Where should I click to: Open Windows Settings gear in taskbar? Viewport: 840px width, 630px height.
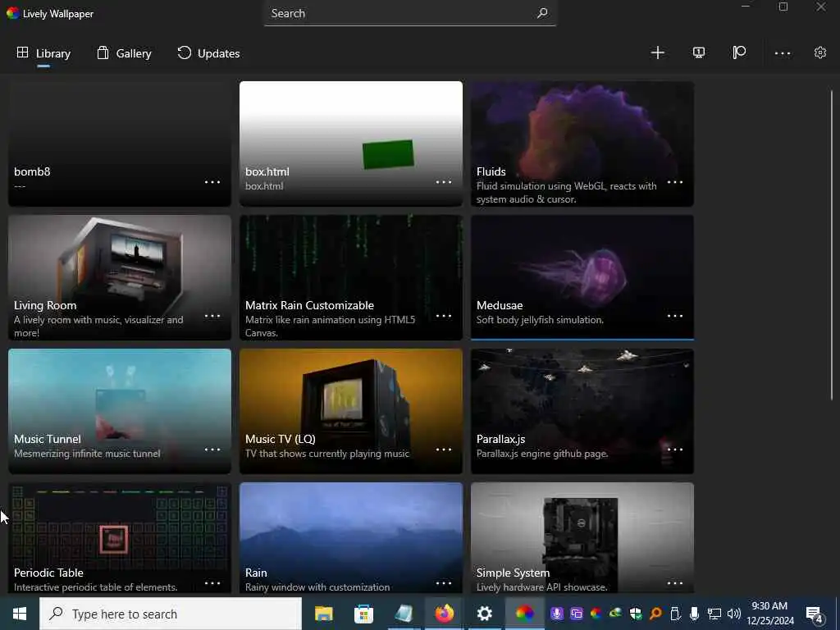[x=484, y=614]
